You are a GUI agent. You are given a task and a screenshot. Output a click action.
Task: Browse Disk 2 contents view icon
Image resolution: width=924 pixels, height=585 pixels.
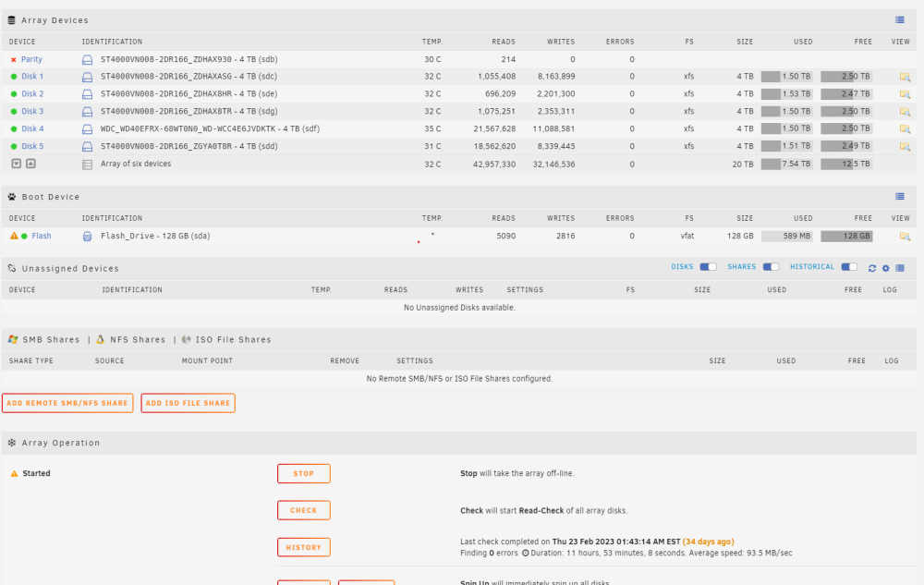pos(905,94)
